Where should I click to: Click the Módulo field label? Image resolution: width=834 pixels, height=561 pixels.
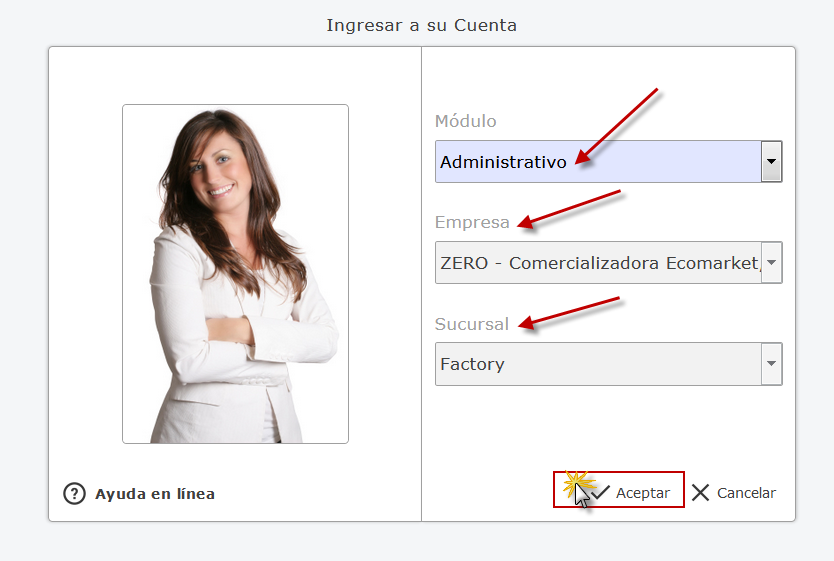[x=465, y=121]
